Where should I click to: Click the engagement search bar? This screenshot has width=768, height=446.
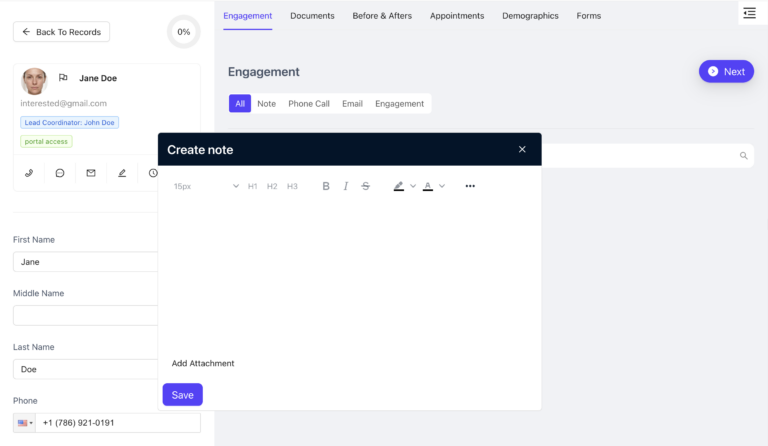tap(648, 156)
